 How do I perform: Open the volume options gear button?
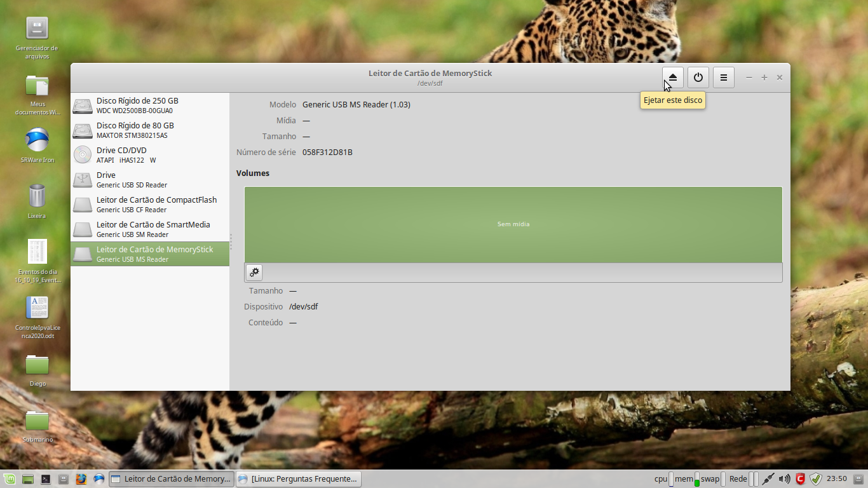pyautogui.click(x=254, y=273)
